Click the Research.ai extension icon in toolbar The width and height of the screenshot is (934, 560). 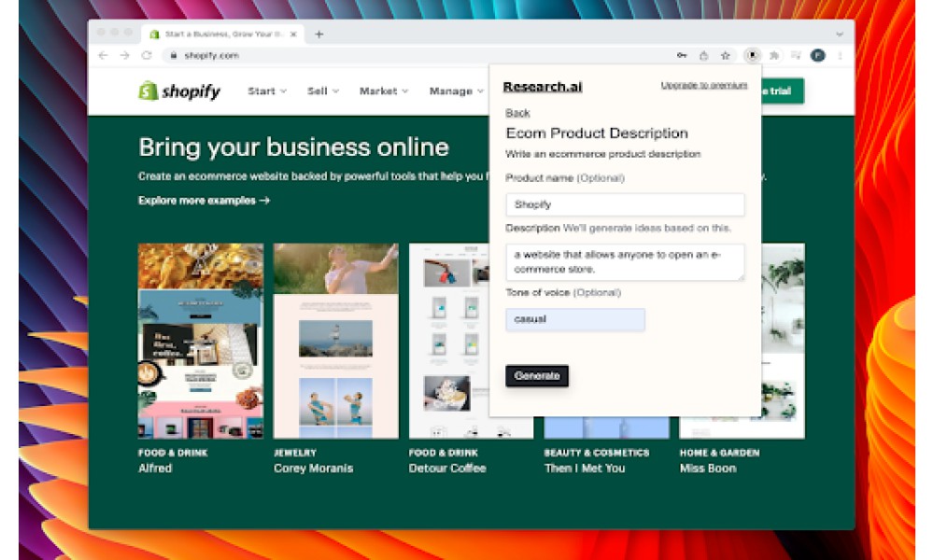pyautogui.click(x=752, y=55)
